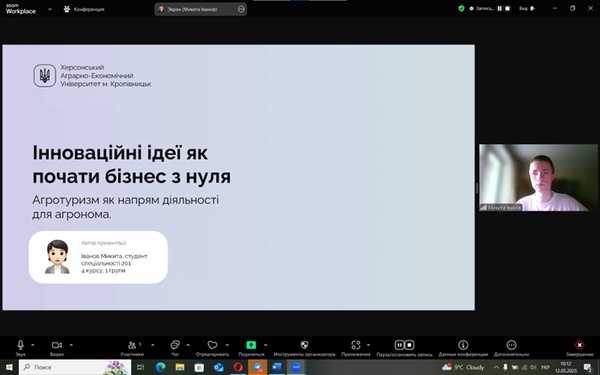The image size is (600, 375).
Task: Switch to Telegram on the taskbar
Action: (258, 367)
